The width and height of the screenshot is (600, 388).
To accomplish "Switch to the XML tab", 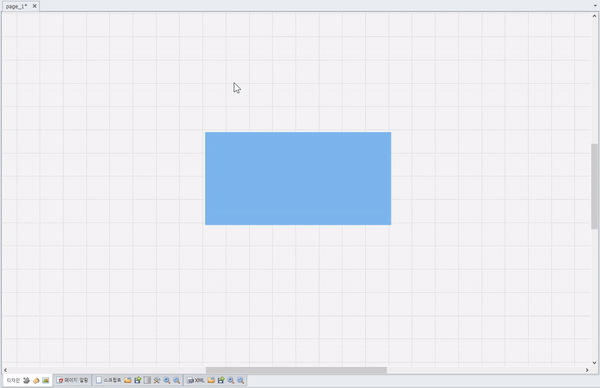I will point(196,380).
